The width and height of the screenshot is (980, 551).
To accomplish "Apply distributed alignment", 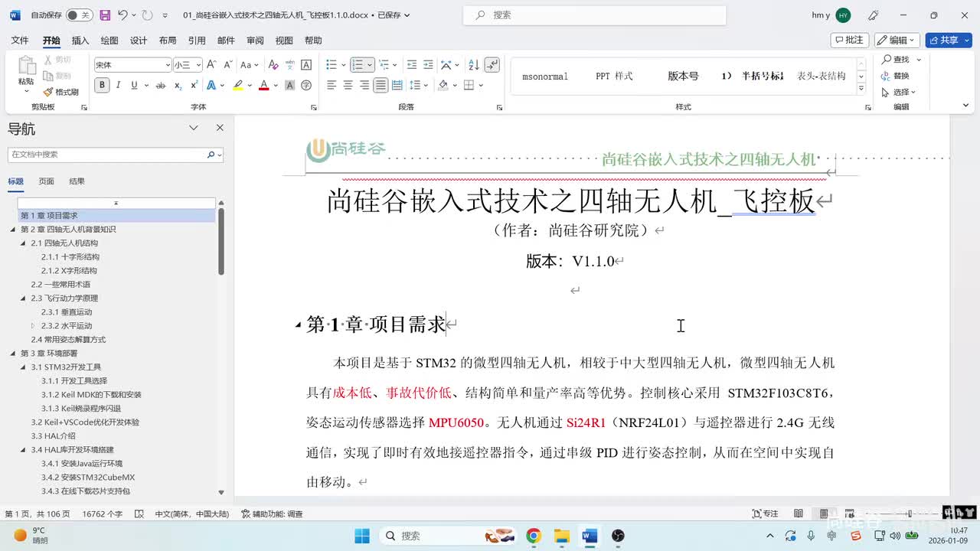I will [x=397, y=85].
